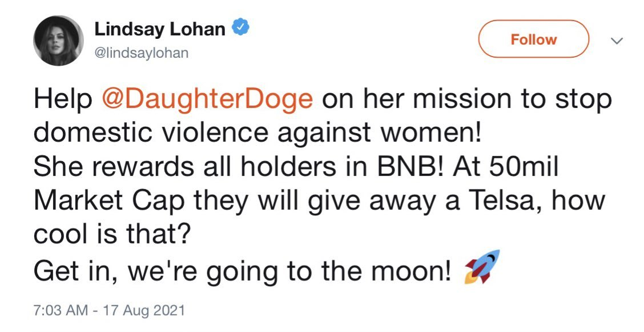Viewport: 644px width, 332px height.
Task: Click the rocket emoji in the tweet
Action: (482, 267)
